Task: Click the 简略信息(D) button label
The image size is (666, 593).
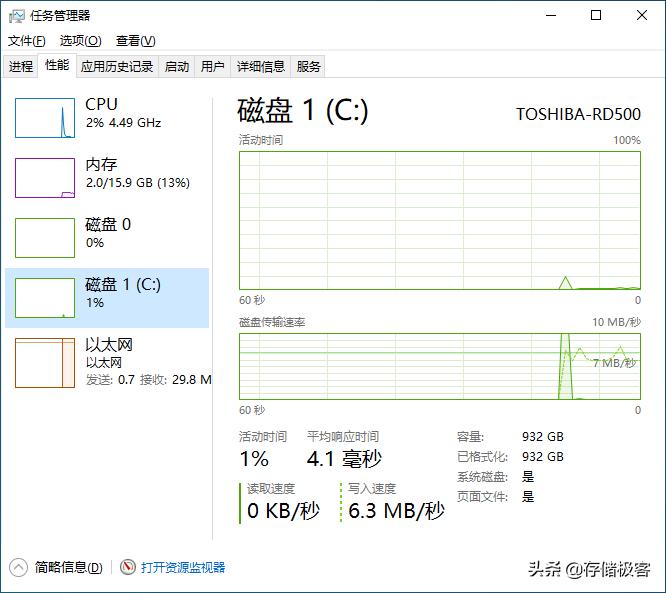Action: [68, 568]
